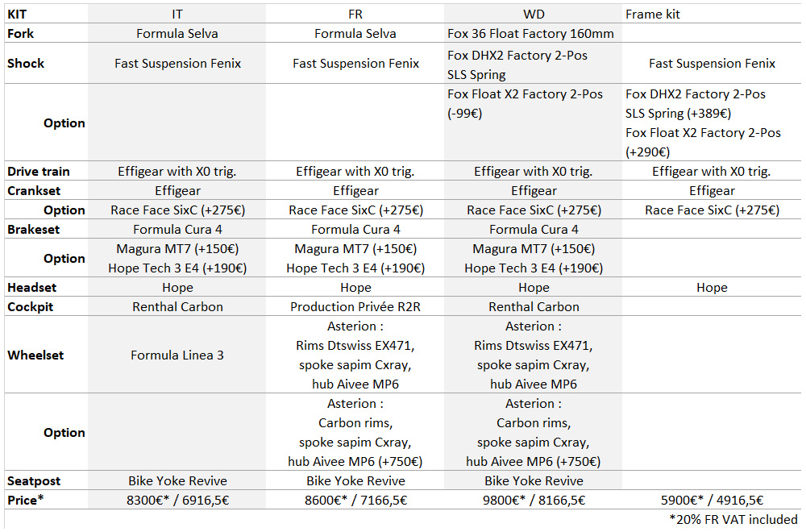This screenshot has height=532, width=806.
Task: Click the Cockpit row label
Action: coord(30,306)
